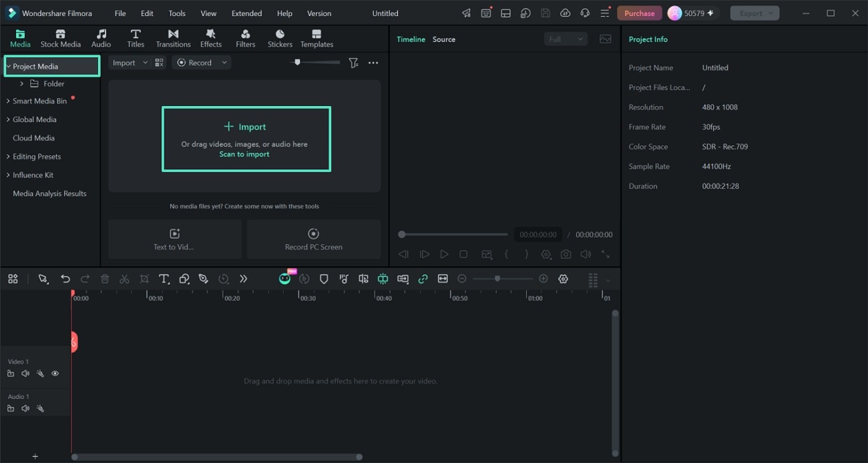Switch to the Audio tab
This screenshot has height=463, width=868.
(101, 39)
